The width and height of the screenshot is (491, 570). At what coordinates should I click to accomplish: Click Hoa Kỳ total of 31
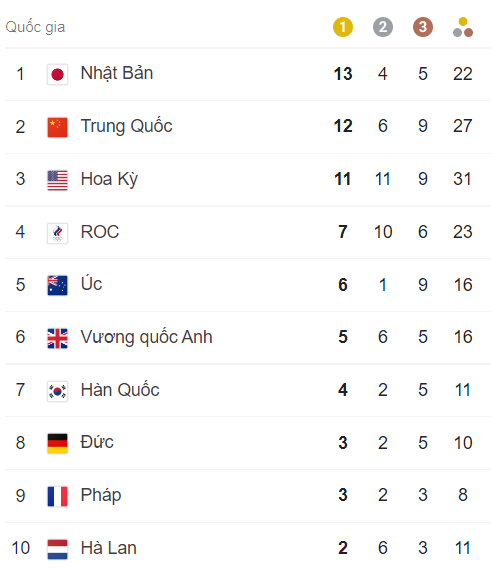point(462,179)
